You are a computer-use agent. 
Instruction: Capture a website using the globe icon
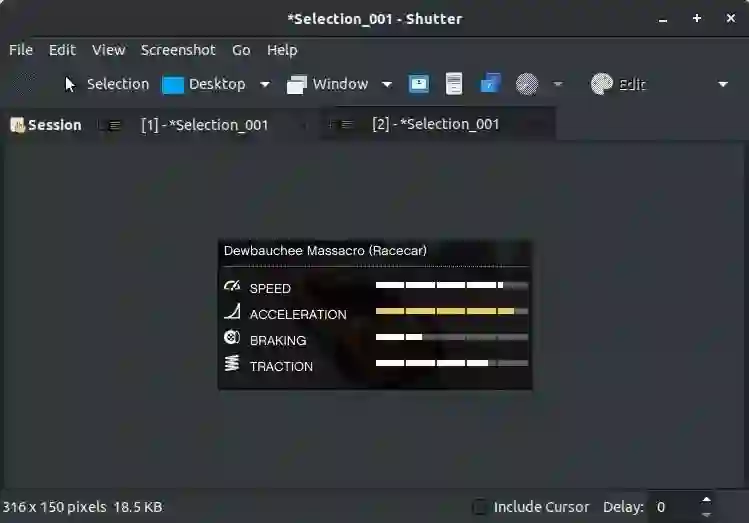[527, 84]
